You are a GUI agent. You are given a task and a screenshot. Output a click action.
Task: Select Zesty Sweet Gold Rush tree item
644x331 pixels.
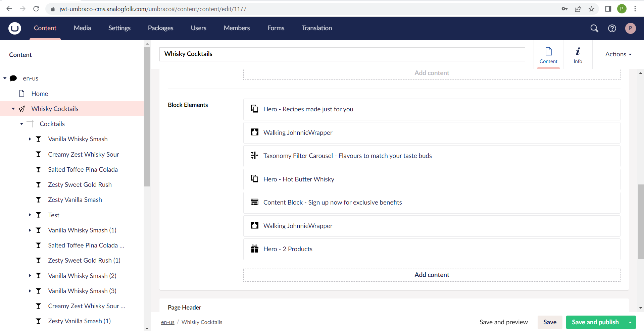pyautogui.click(x=80, y=184)
